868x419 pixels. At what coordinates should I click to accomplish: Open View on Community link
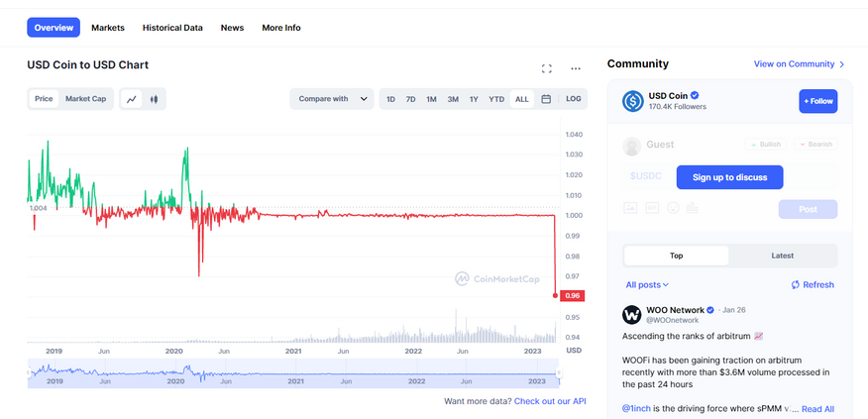(800, 64)
